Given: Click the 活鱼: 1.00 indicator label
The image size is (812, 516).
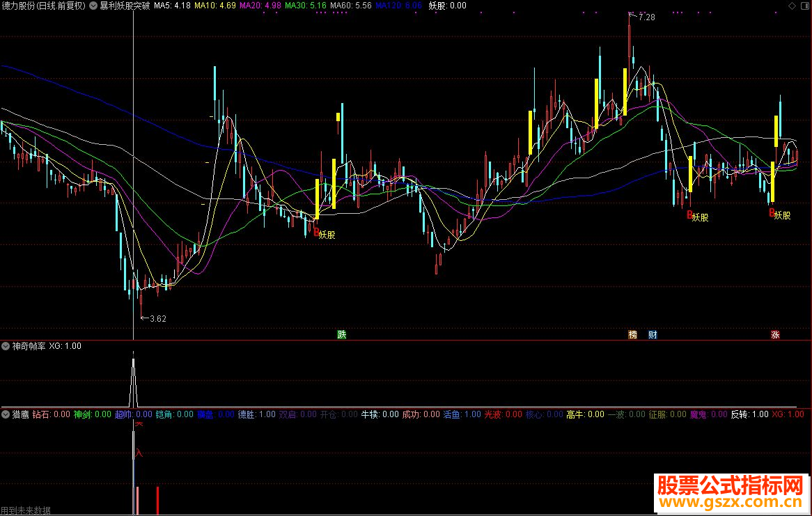Looking at the screenshot, I should [462, 414].
